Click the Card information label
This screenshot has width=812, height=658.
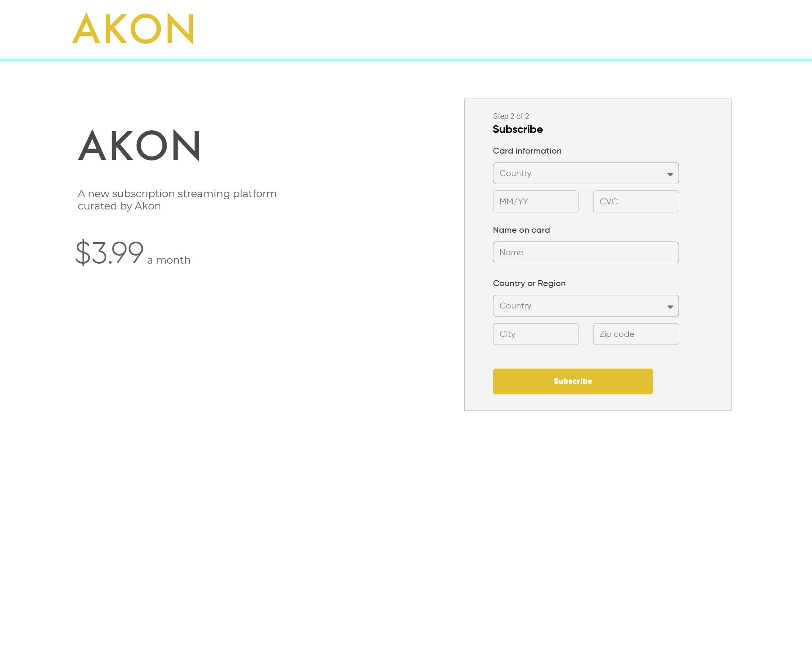(527, 151)
